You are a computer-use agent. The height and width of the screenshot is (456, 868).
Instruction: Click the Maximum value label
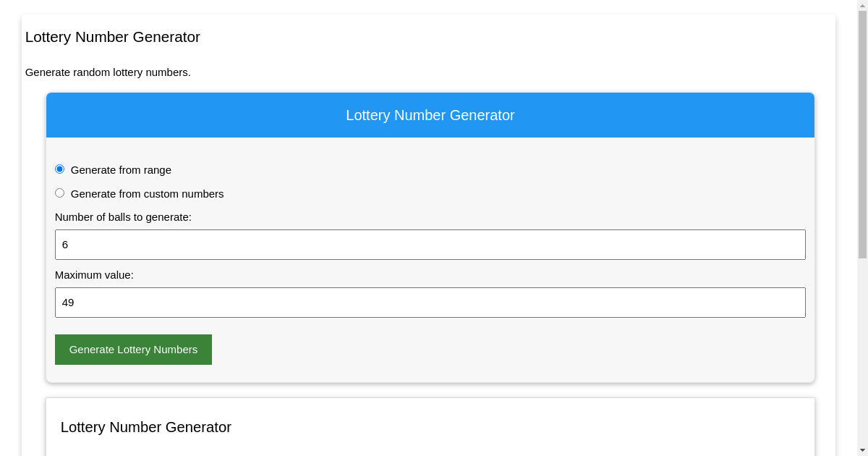point(94,275)
